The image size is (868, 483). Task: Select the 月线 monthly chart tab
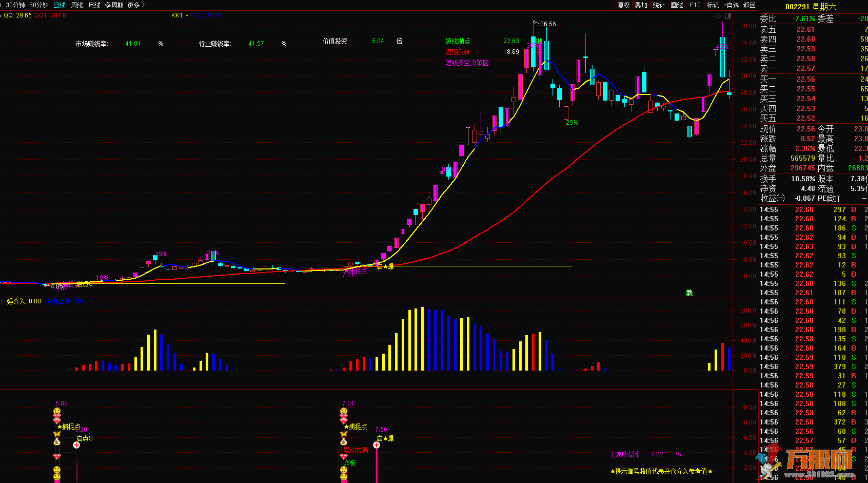coord(94,5)
